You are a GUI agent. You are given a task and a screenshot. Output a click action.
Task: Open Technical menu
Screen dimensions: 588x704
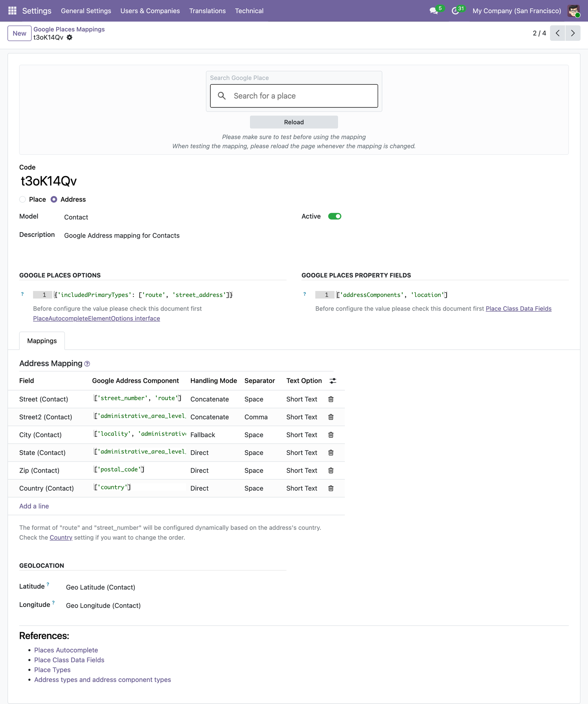(x=249, y=11)
